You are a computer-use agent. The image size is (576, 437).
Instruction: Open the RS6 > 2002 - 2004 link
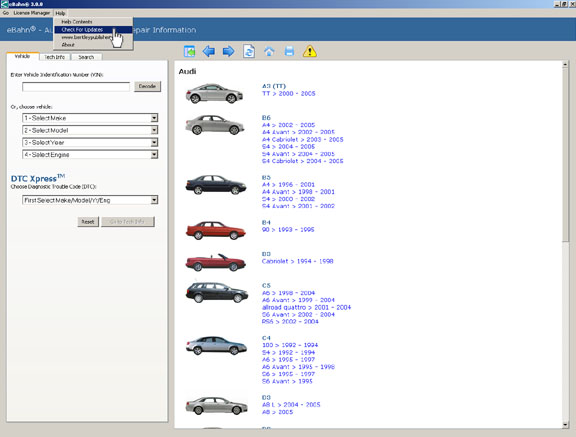(290, 321)
